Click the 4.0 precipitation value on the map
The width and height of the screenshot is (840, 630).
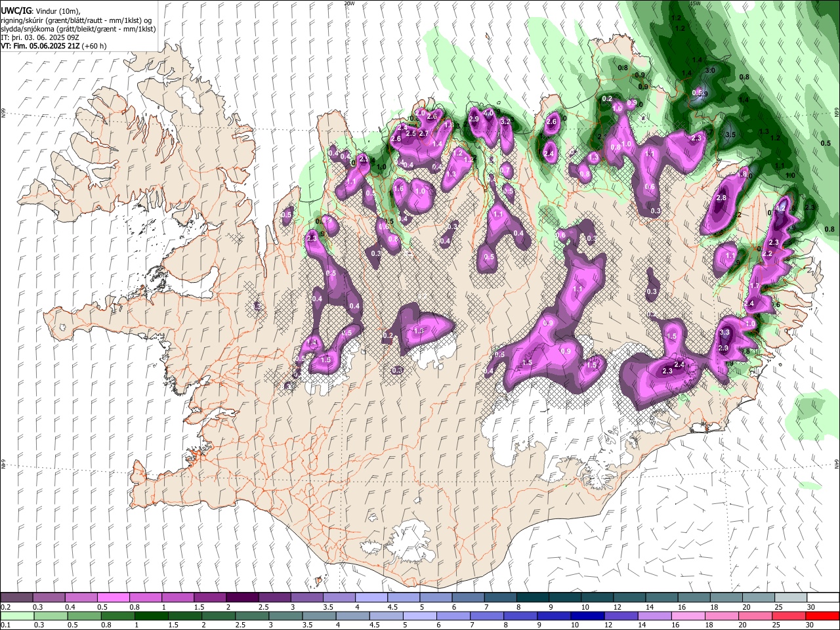point(488,113)
